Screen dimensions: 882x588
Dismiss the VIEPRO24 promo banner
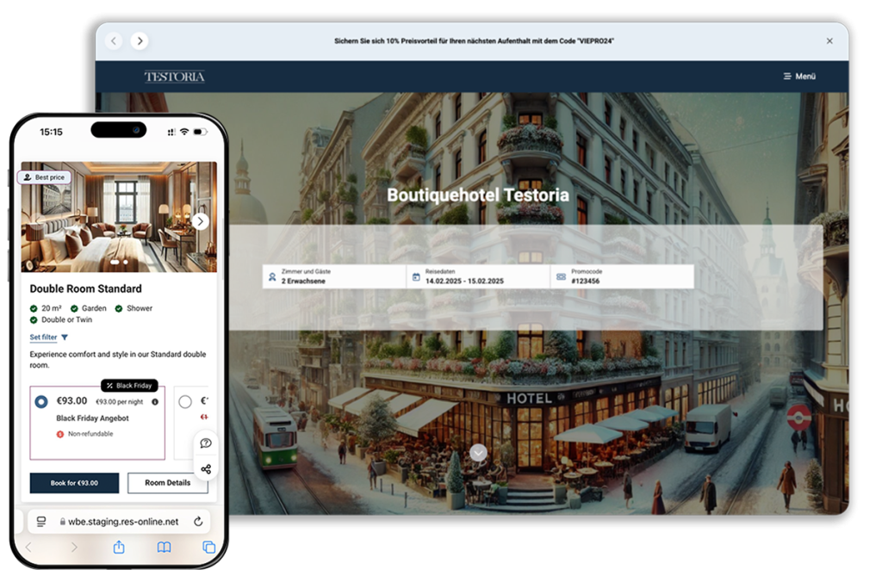coord(829,40)
